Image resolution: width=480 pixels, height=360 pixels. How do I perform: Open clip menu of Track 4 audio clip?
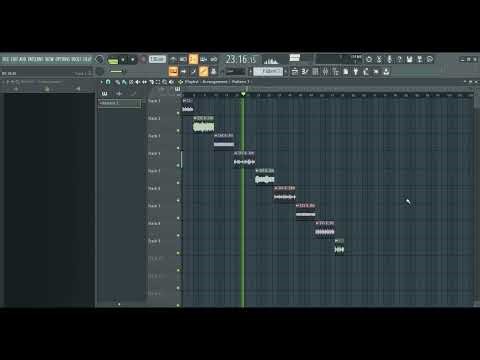(235, 153)
